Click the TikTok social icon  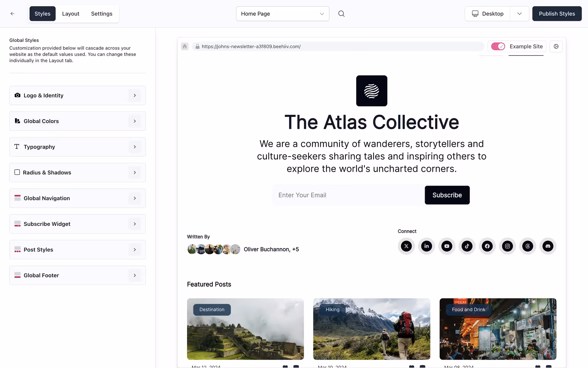click(467, 246)
